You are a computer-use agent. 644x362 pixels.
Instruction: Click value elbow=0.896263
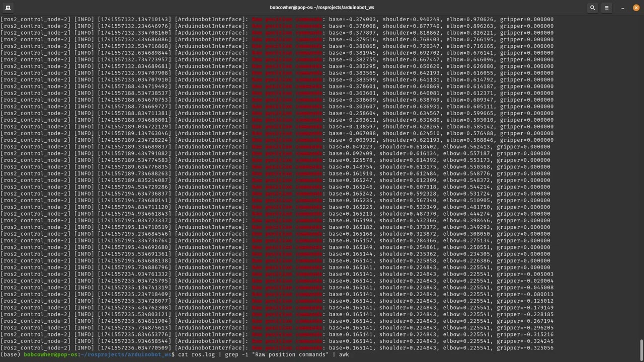coord(470,26)
